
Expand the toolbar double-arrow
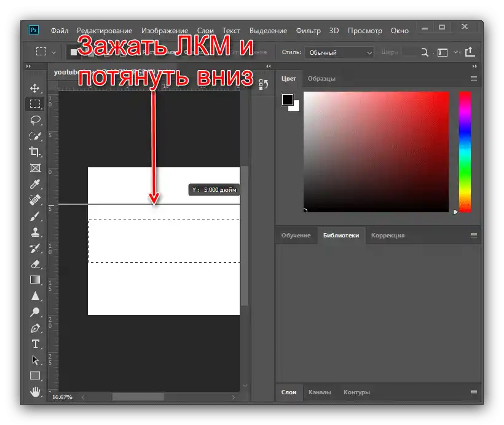[x=29, y=66]
